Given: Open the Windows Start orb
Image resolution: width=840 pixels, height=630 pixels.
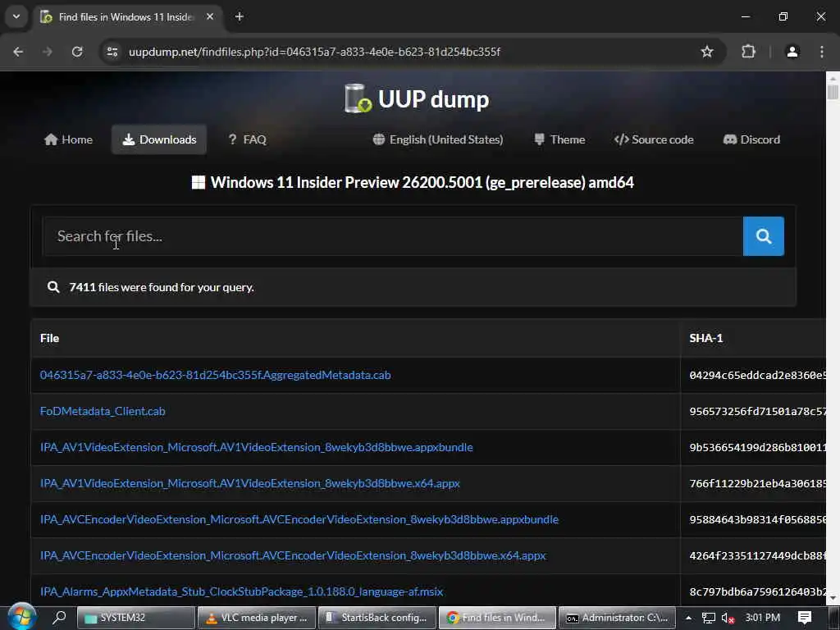Looking at the screenshot, I should point(21,617).
